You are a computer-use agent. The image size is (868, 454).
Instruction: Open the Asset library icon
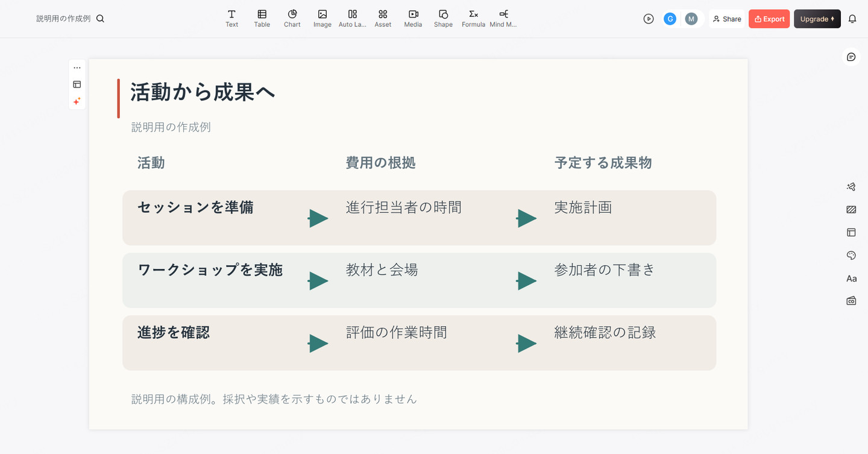coord(383,19)
